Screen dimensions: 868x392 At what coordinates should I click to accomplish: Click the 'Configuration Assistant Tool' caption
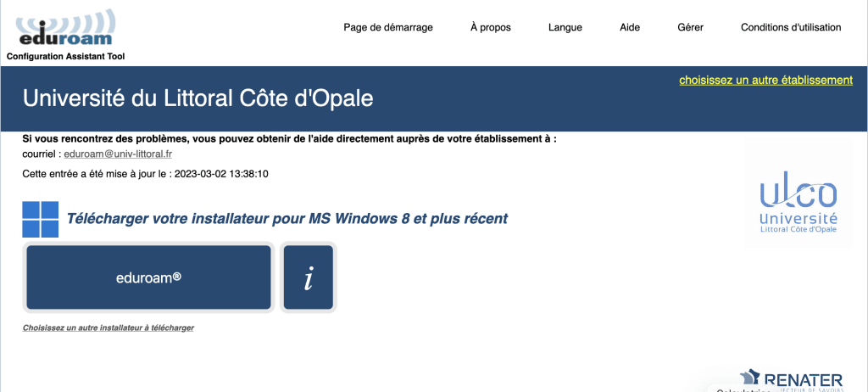(x=65, y=57)
